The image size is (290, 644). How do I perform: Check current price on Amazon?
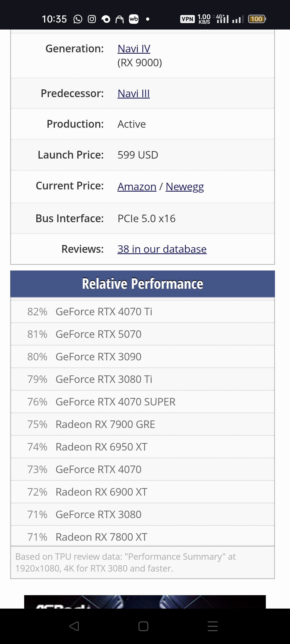tap(137, 186)
